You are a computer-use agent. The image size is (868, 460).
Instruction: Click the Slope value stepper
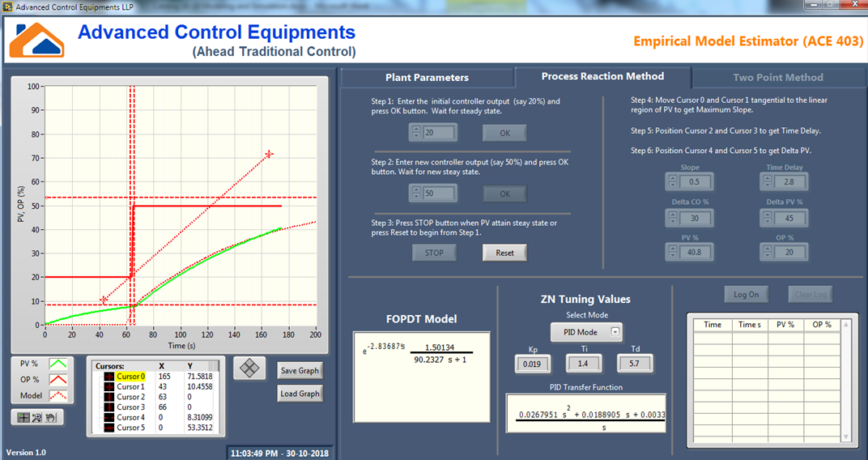pos(673,181)
